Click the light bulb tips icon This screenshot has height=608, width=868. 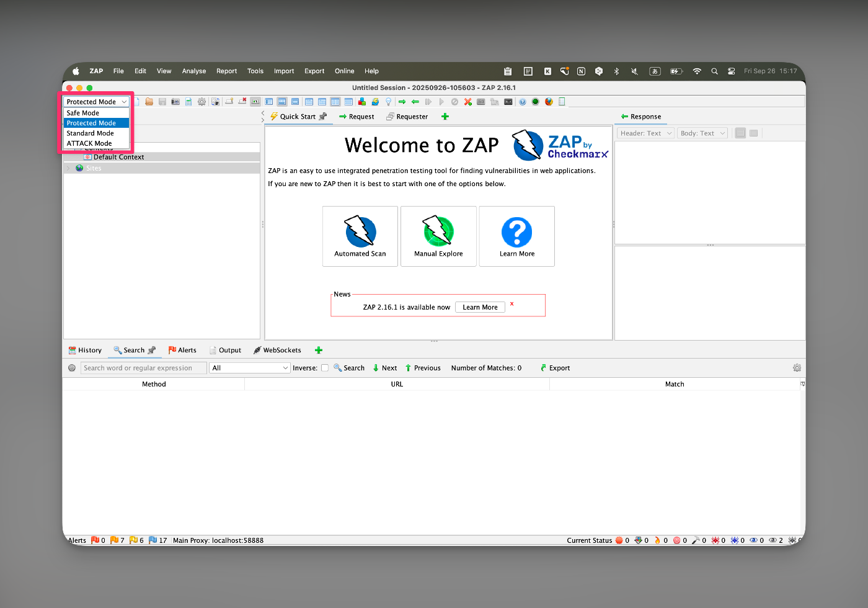click(388, 102)
